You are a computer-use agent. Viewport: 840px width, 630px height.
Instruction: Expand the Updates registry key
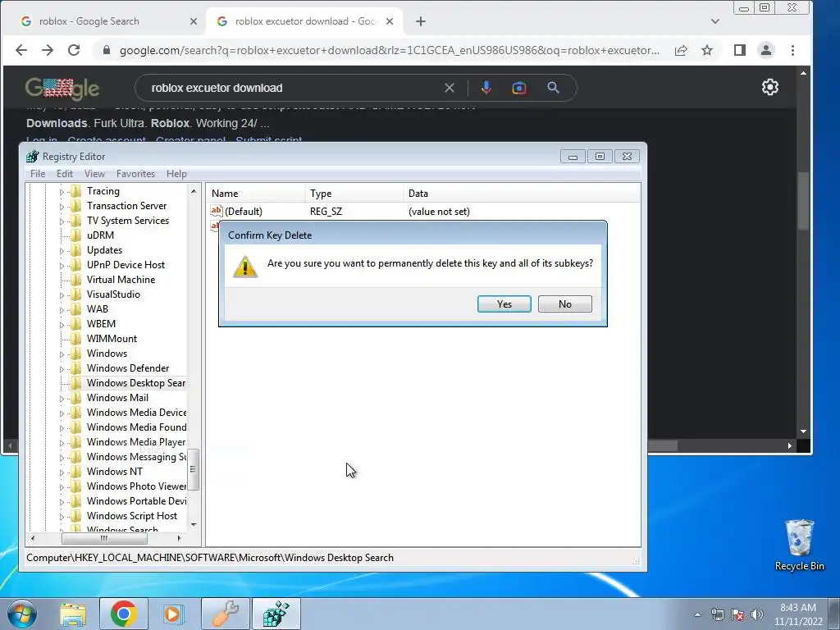[62, 251]
